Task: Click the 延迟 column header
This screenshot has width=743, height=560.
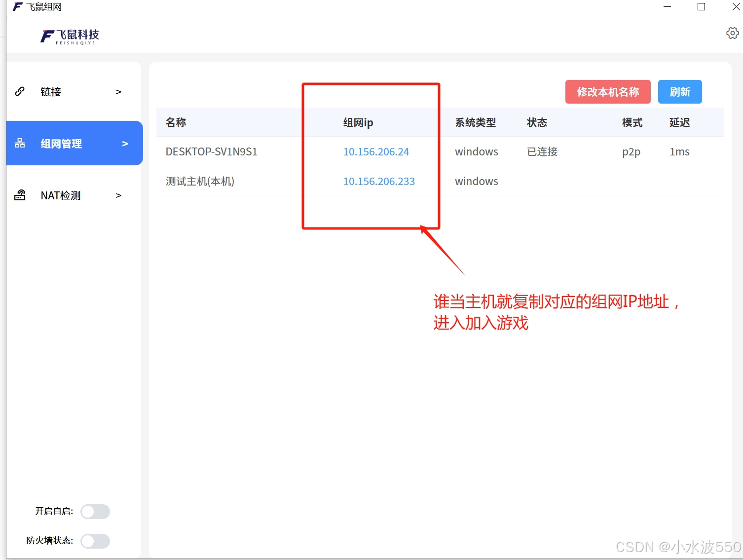Action: click(680, 122)
